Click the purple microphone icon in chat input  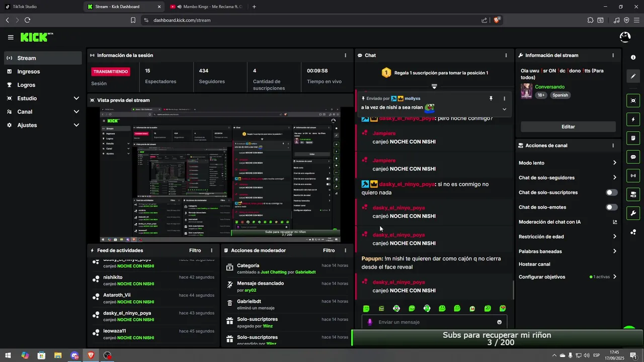pyautogui.click(x=370, y=322)
